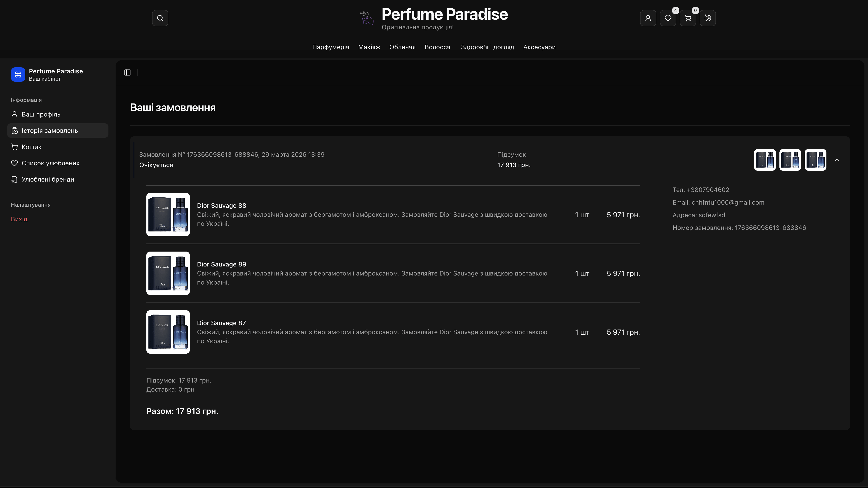Open 'Улюблені бренди' in the sidebar
868x488 pixels.
point(48,179)
